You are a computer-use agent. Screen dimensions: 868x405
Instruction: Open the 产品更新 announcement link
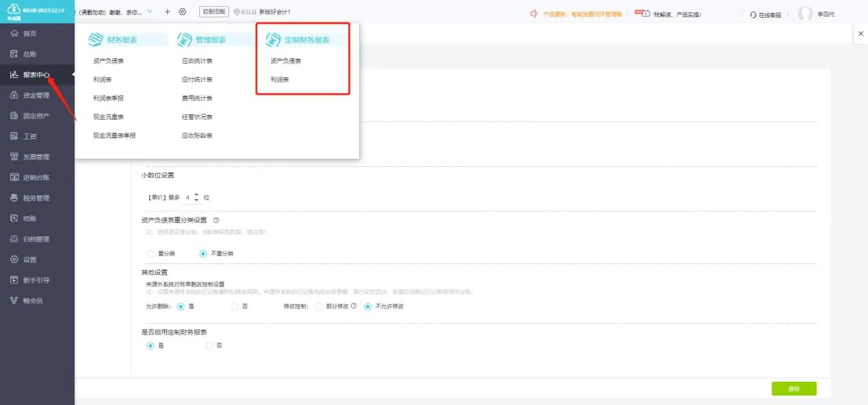(x=582, y=14)
